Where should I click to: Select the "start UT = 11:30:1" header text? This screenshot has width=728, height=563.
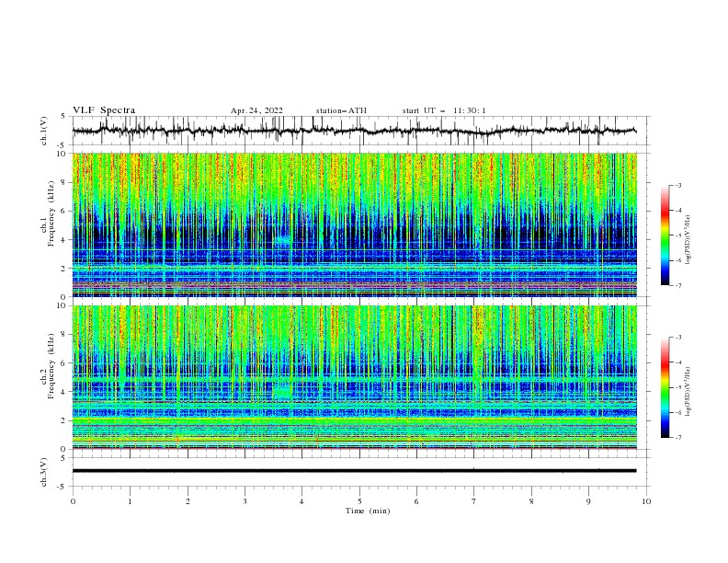(x=444, y=110)
